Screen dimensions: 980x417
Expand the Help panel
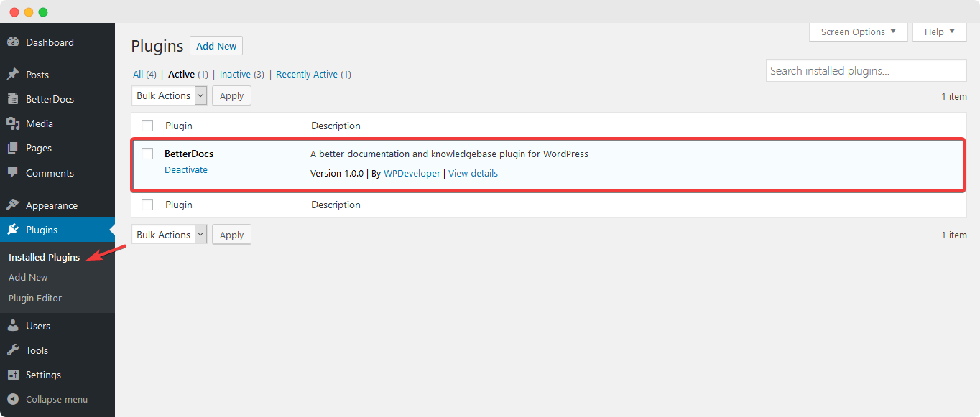(x=940, y=32)
